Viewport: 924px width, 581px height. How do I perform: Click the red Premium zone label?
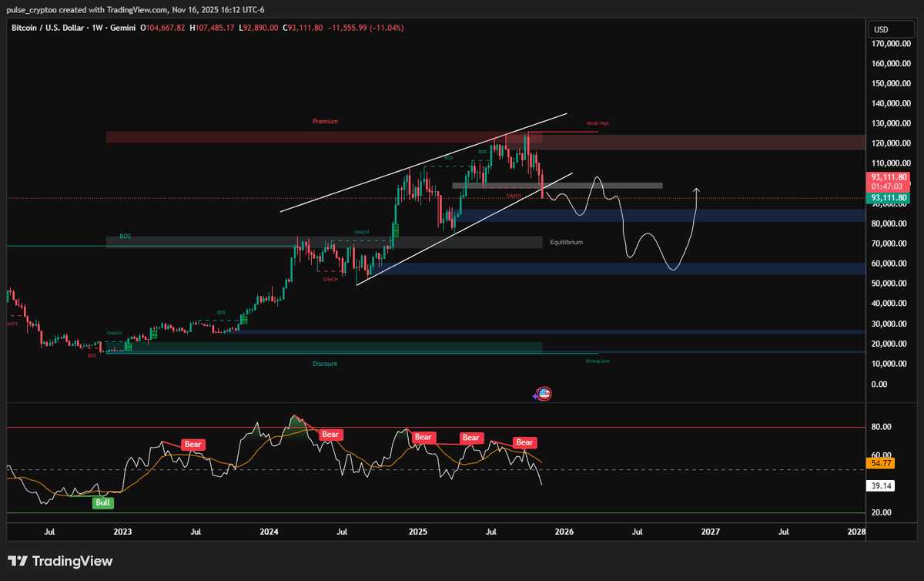[x=324, y=121]
